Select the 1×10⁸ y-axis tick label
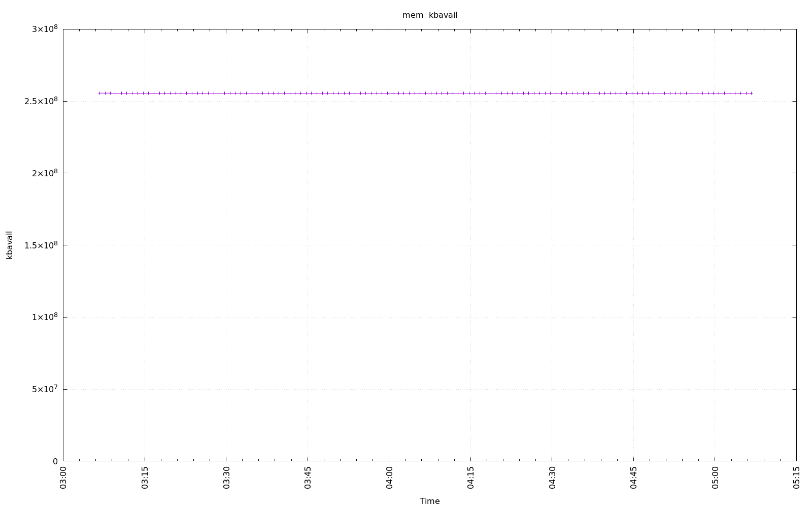Screen dimensions: 812x508 (x=45, y=317)
